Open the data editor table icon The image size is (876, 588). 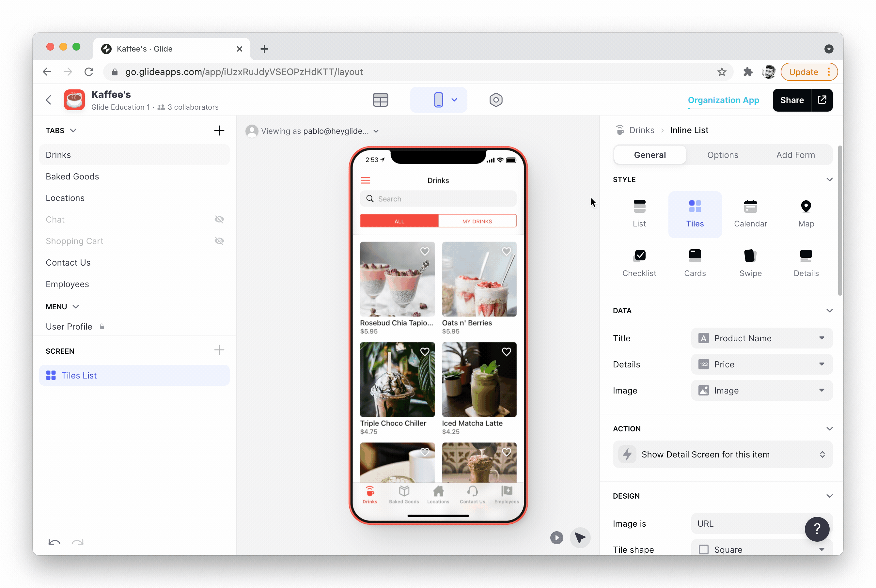pos(380,100)
